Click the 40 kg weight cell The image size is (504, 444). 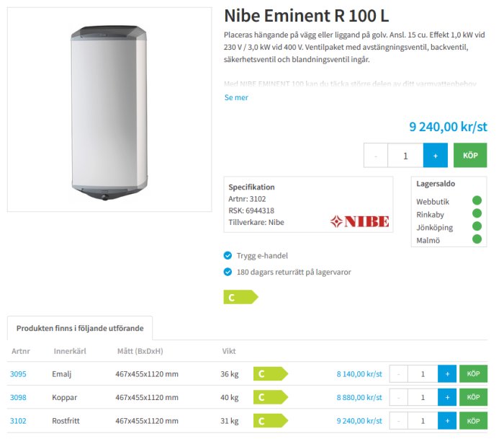[230, 397]
